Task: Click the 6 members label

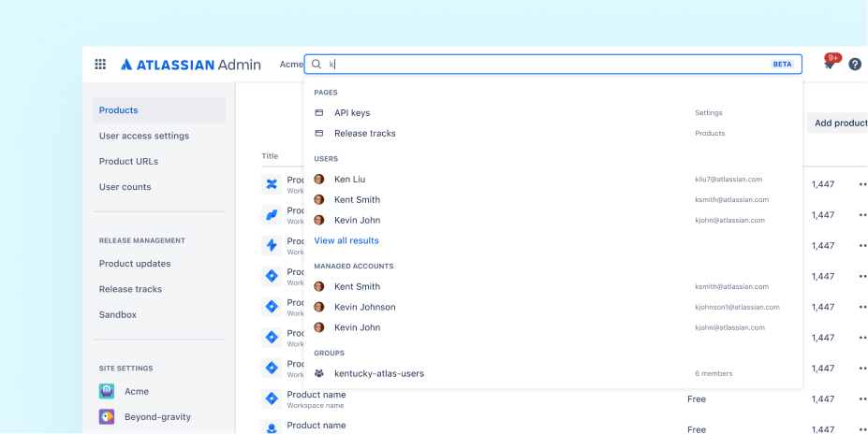Action: [x=714, y=374]
